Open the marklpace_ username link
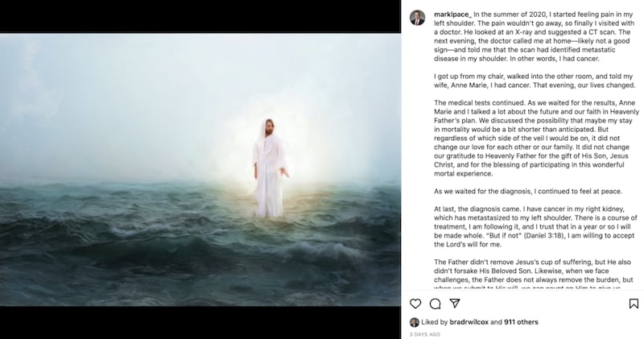 (452, 14)
